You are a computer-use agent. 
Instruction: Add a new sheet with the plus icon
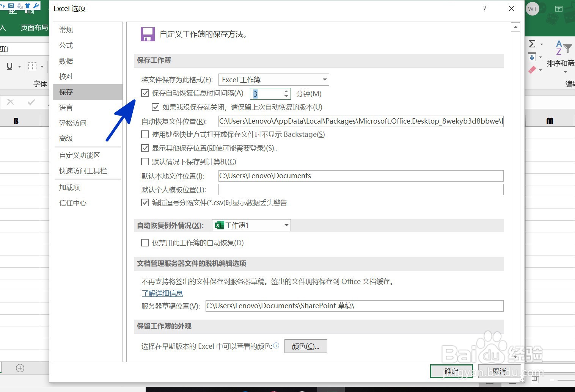(x=20, y=368)
